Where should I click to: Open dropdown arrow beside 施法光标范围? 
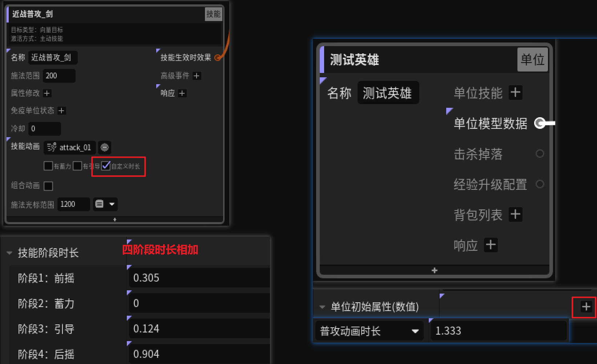tap(112, 204)
